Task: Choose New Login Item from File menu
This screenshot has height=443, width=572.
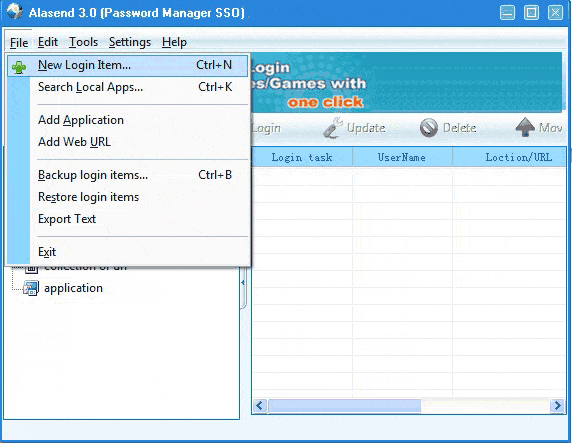Action: click(127, 65)
